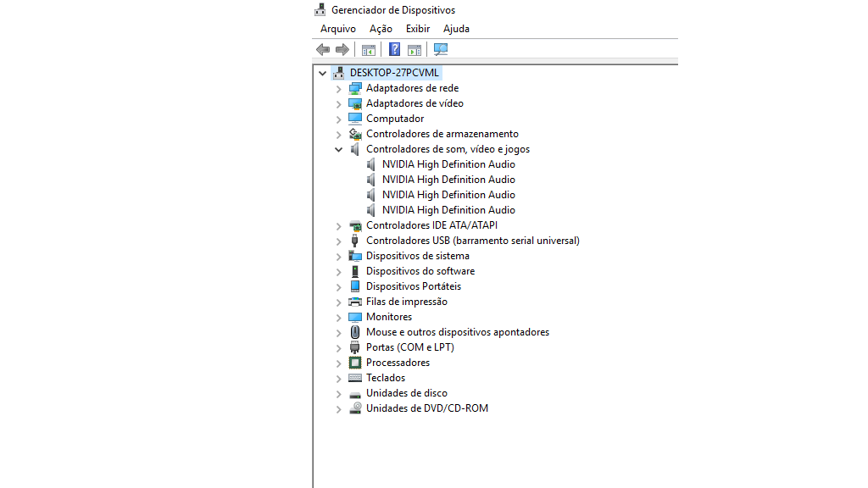The image size is (868, 488).
Task: Click the Unidades de DVD/CD-ROM disc icon
Action: pos(355,408)
